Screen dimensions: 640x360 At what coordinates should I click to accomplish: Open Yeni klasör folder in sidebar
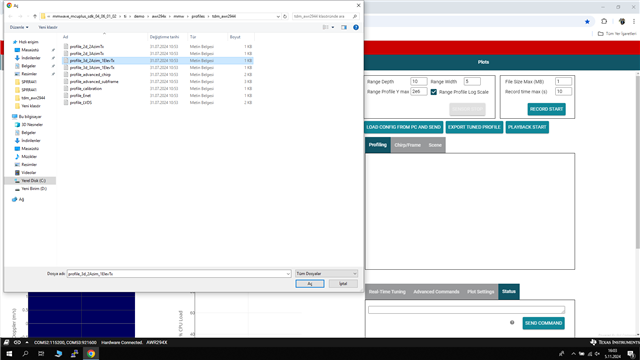(31, 106)
